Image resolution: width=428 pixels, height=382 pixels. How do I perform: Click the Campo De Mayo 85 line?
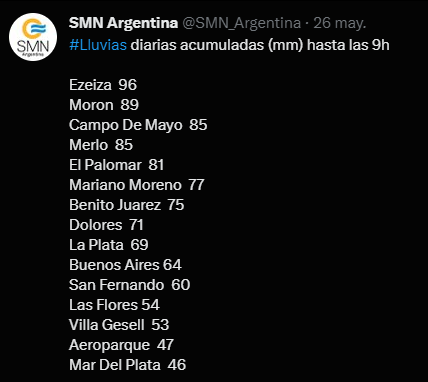click(x=138, y=125)
